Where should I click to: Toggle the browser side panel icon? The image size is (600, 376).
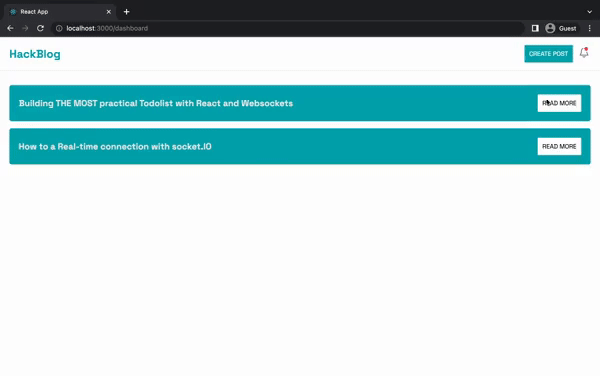click(535, 28)
